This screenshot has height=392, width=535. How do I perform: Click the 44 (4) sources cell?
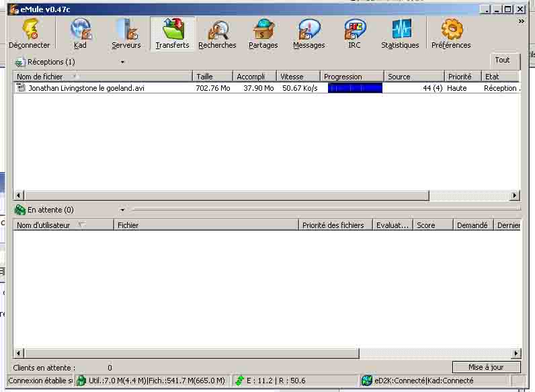point(433,88)
